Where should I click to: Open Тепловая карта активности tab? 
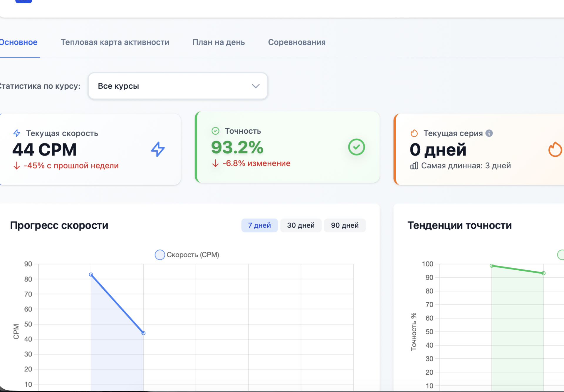click(115, 42)
